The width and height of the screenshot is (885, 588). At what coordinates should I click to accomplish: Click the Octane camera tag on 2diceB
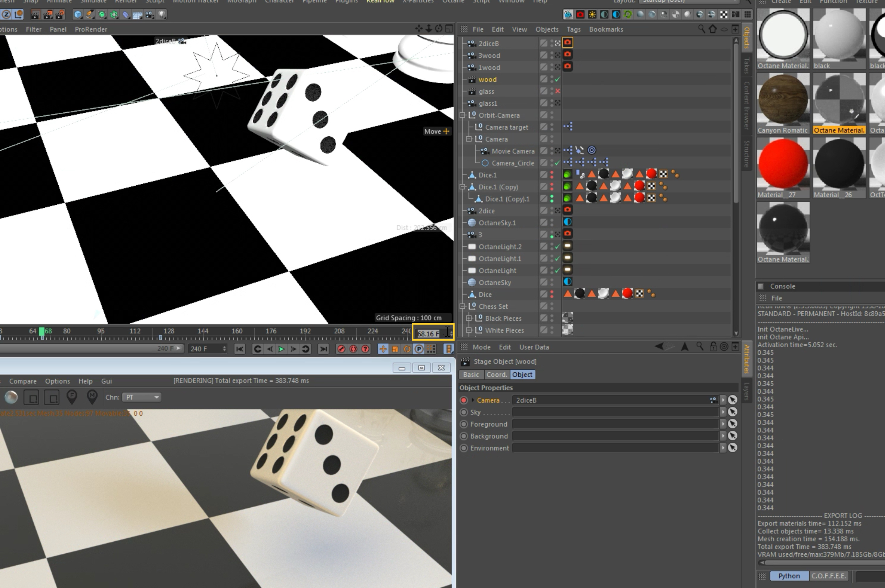[567, 43]
